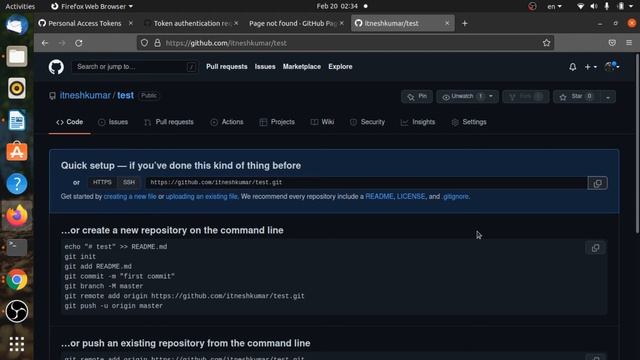The image size is (640, 360).
Task: Click the clone URL text field
Action: [367, 182]
